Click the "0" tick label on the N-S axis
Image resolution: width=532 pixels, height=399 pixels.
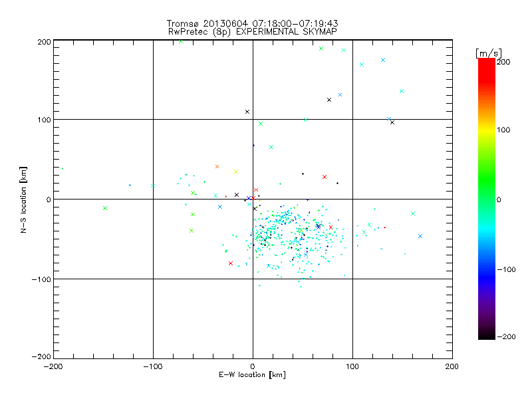(x=49, y=199)
